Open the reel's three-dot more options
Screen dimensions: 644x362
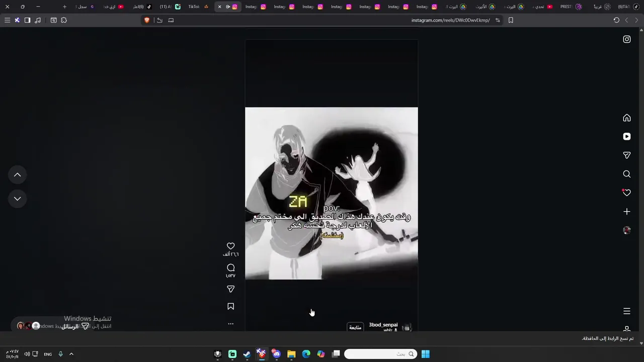click(x=231, y=324)
